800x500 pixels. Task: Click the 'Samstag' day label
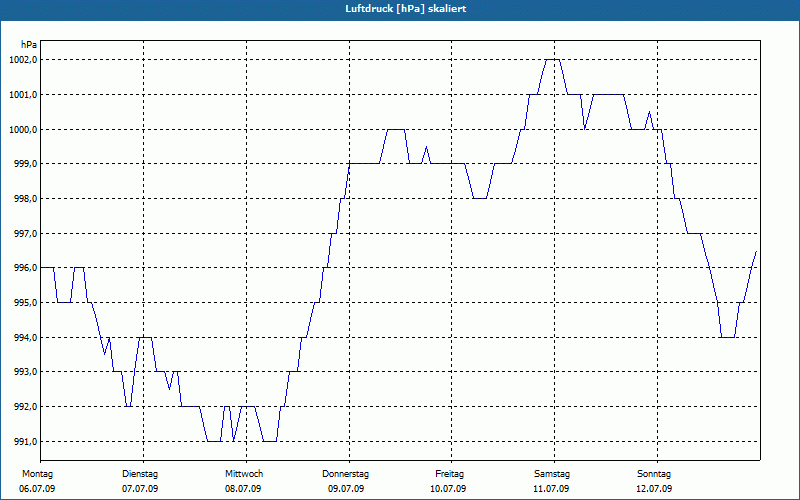pos(552,474)
